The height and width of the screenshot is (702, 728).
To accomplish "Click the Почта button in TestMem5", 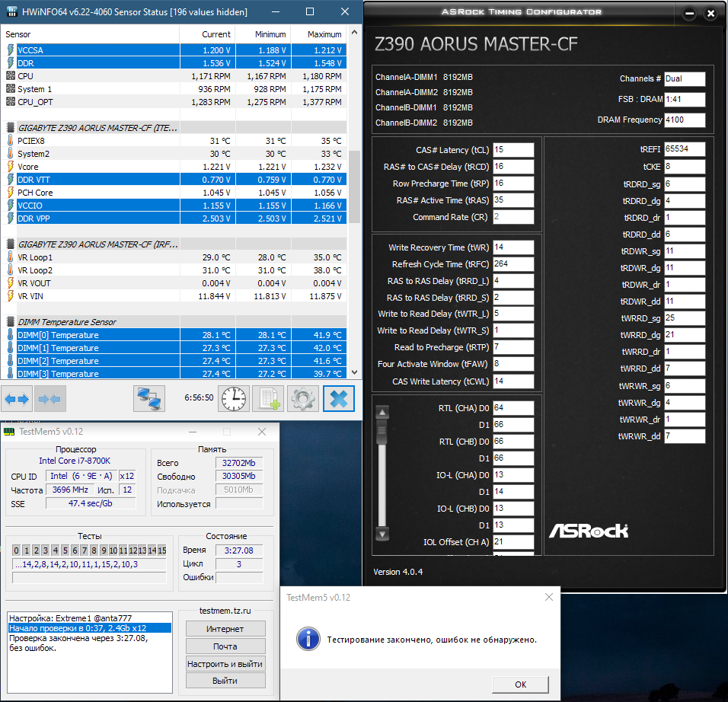I will coord(225,646).
